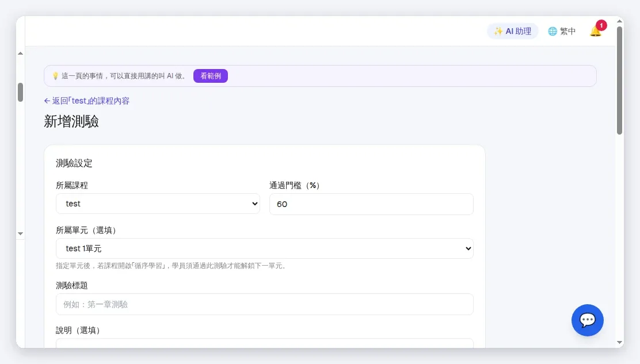Image resolution: width=640 pixels, height=364 pixels.
Task: Click the right scrollbar up arrow
Action: pyautogui.click(x=619, y=21)
